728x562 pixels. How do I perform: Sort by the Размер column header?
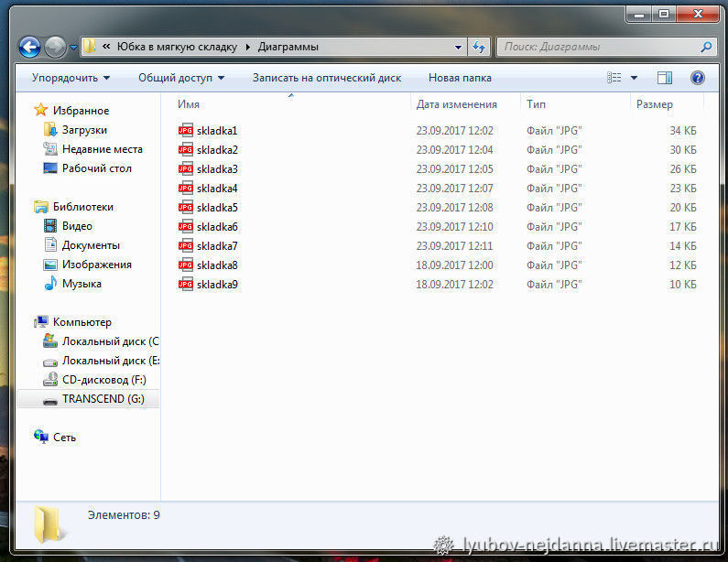click(x=654, y=104)
